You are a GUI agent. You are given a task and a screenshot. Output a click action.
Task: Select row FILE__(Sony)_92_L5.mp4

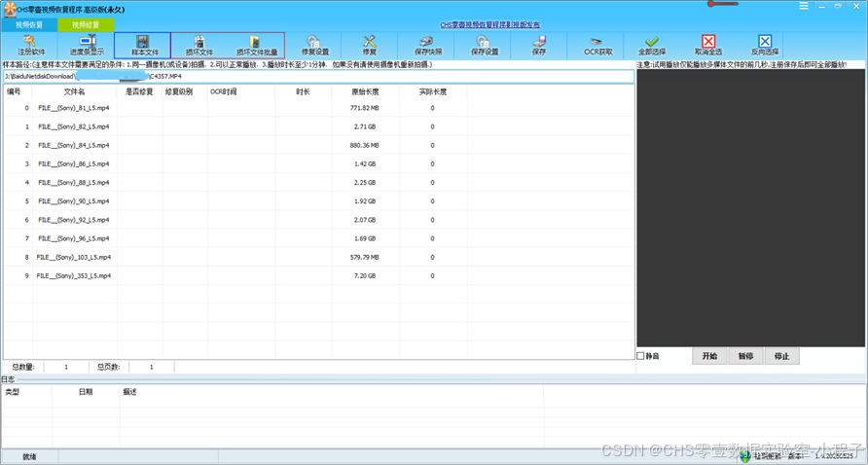pyautogui.click(x=318, y=220)
